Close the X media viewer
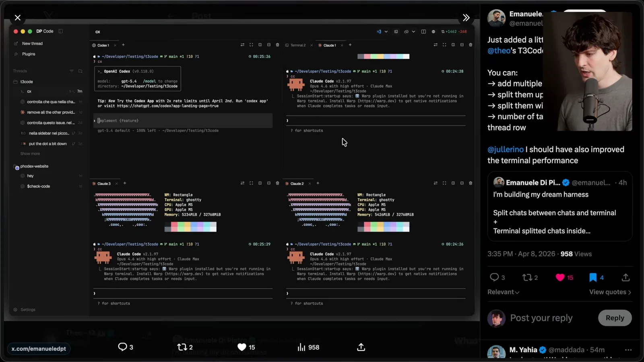 pyautogui.click(x=18, y=18)
